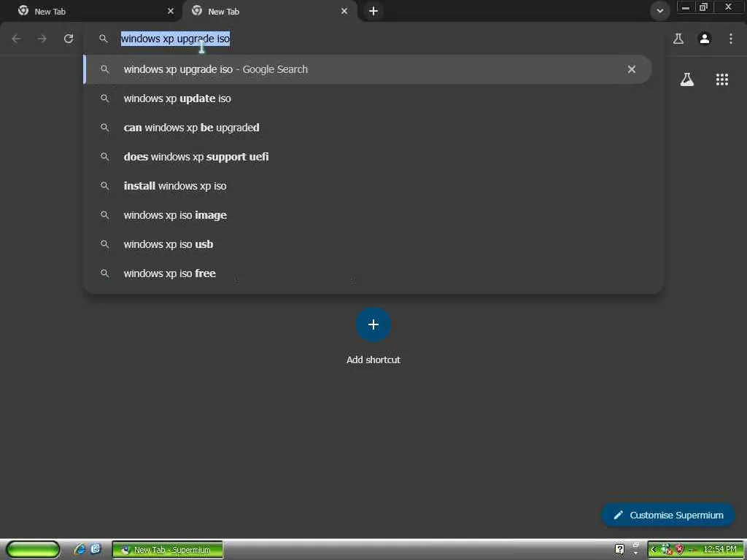Image resolution: width=747 pixels, height=560 pixels.
Task: Click the second quick launch icon
Action: point(96,550)
